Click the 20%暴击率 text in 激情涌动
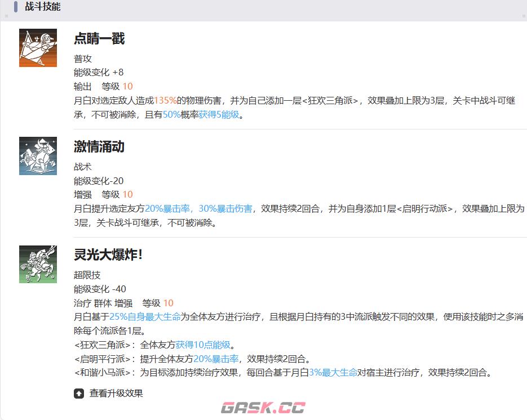Image resolution: width=527 pixels, height=420 pixels. (x=167, y=208)
